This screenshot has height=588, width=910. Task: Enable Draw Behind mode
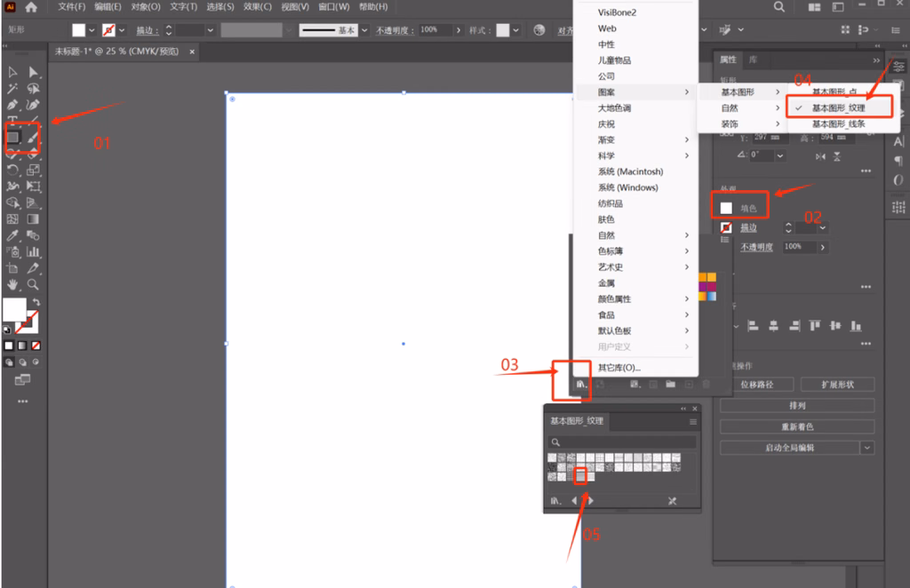[x=22, y=362]
